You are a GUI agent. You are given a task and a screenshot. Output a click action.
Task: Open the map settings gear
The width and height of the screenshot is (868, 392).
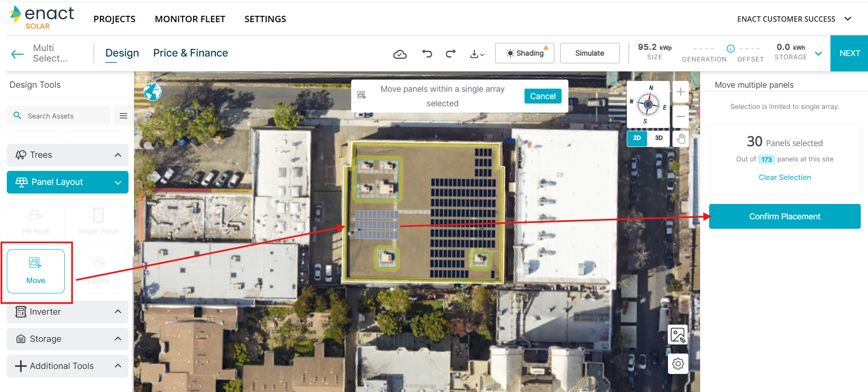677,364
